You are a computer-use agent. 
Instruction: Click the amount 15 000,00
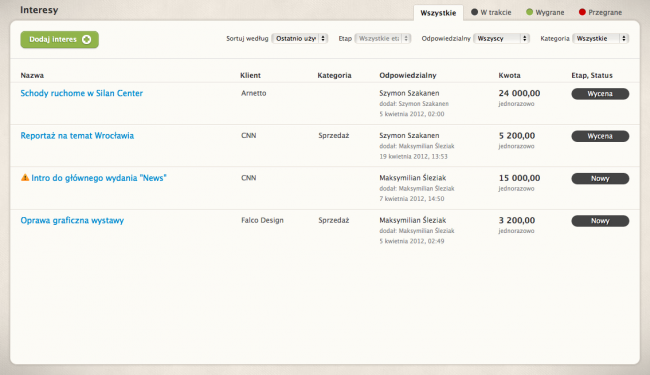519,178
